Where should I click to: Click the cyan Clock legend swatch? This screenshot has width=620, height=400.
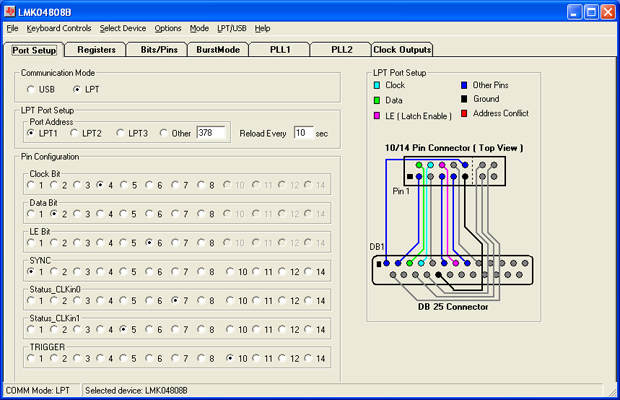tap(376, 85)
